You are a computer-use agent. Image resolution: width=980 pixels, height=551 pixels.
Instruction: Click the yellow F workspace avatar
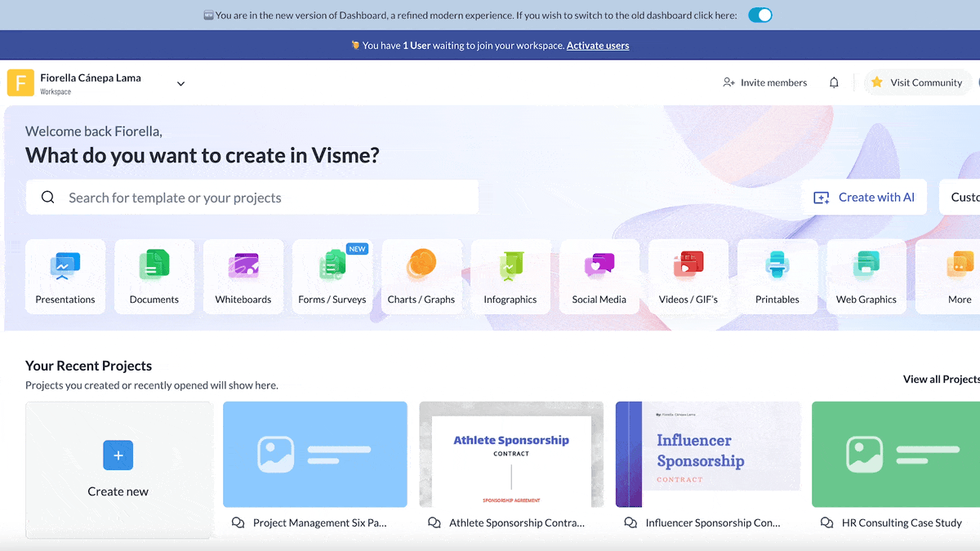(x=20, y=83)
